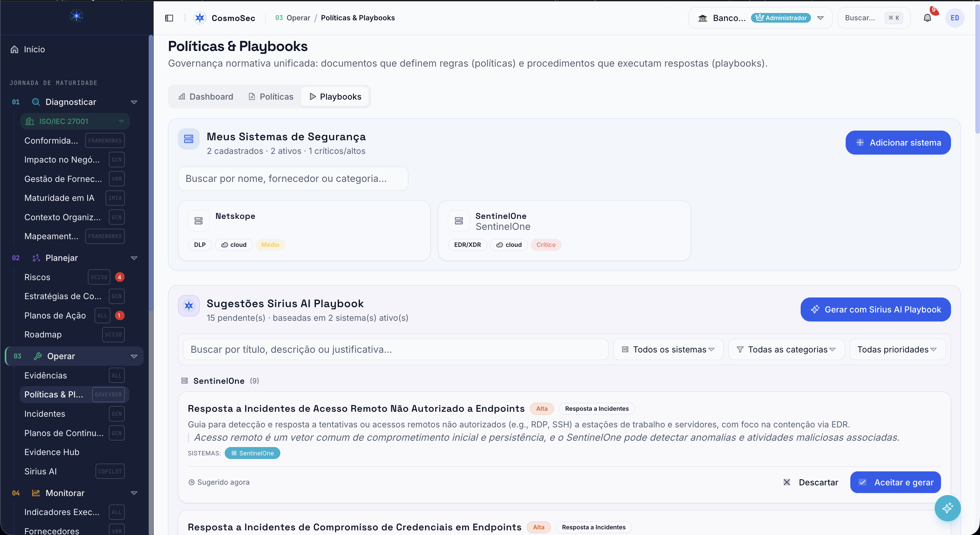The image size is (980, 535).
Task: Open the ED user avatar menu
Action: tap(955, 18)
